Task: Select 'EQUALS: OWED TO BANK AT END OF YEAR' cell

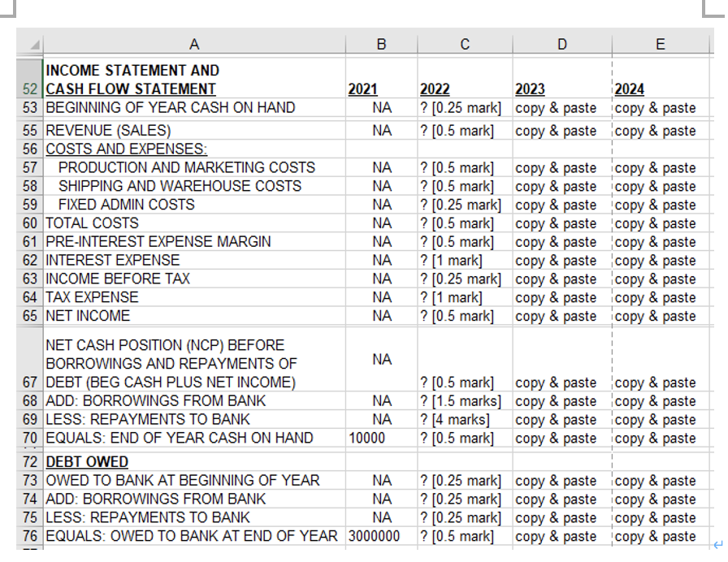Action: point(194,536)
